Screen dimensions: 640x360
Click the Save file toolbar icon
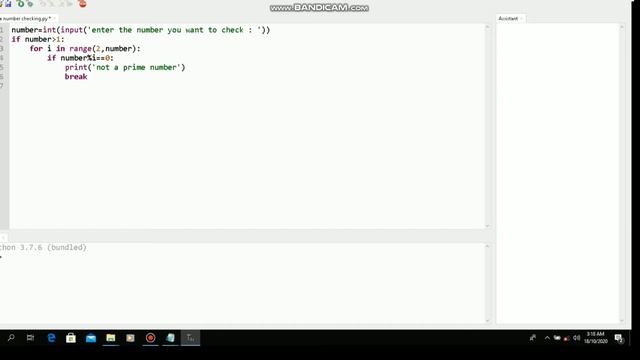pyautogui.click(x=8, y=4)
